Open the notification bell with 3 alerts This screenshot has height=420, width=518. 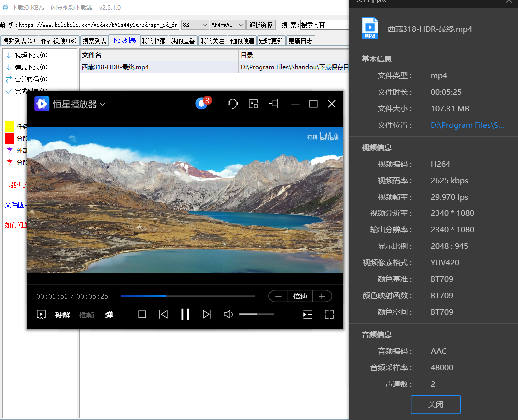click(x=202, y=104)
